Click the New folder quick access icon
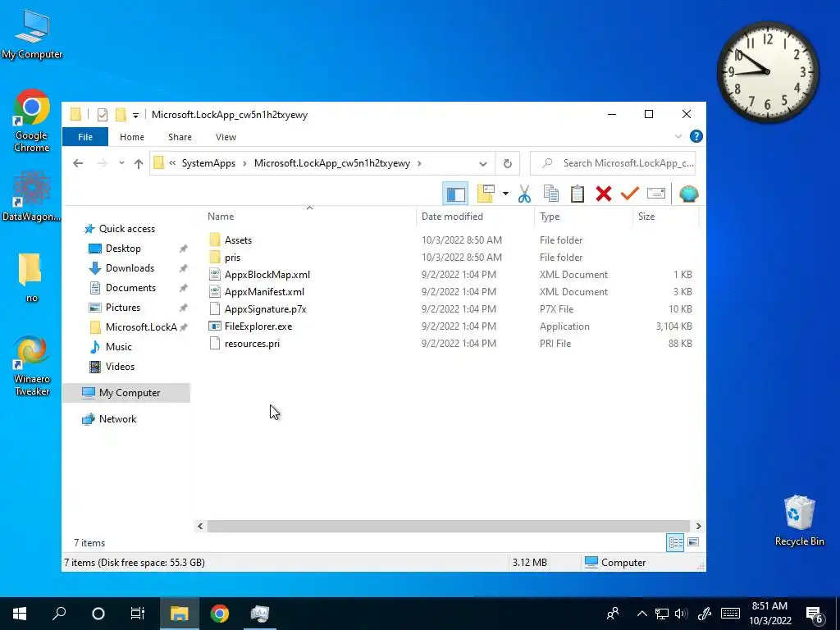Screen dimensions: 840x630 coord(121,115)
